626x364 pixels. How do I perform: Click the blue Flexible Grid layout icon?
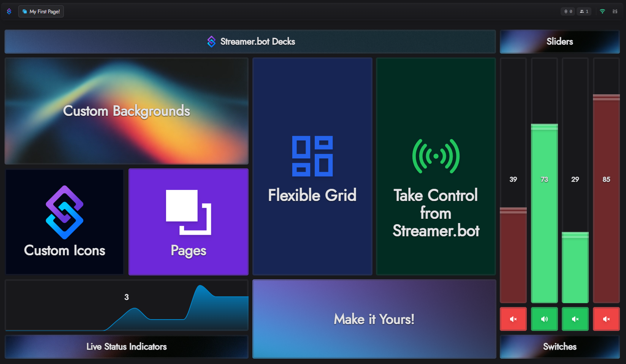(312, 156)
